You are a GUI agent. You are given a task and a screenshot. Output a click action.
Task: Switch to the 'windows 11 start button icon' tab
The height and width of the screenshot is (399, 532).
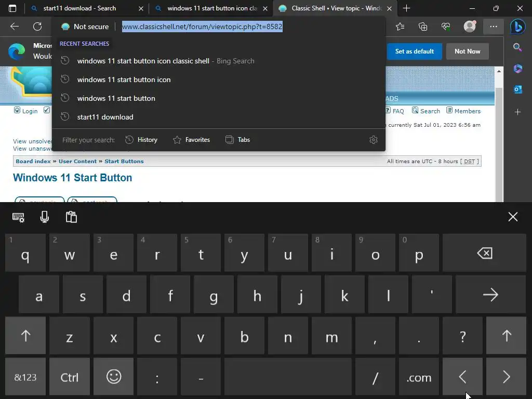(210, 8)
